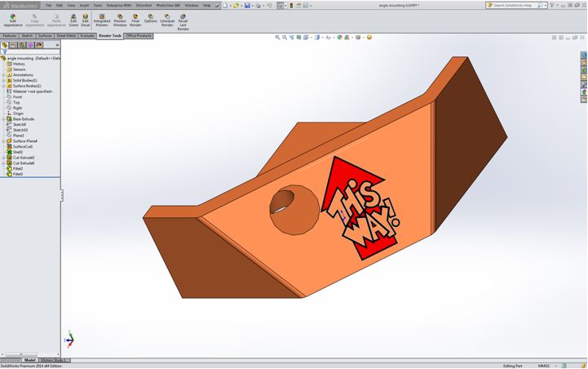The image size is (588, 369).
Task: Start the Final Render
Action: click(x=135, y=19)
